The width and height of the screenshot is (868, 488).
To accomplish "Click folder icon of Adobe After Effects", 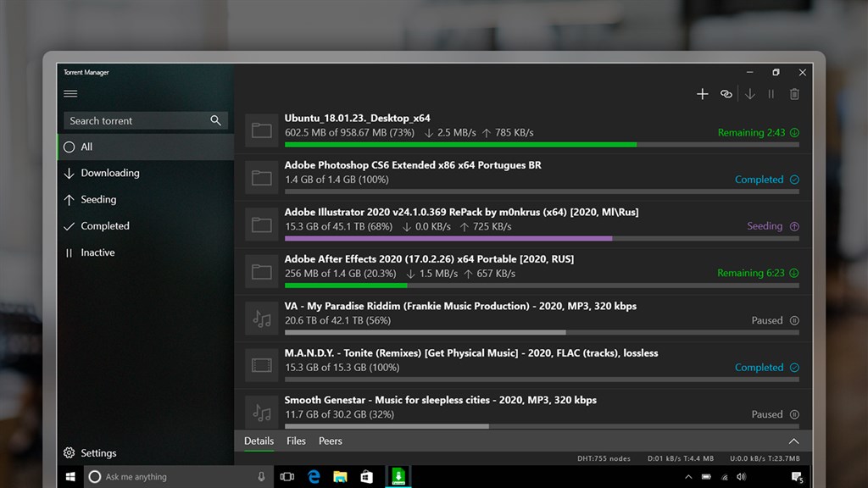I will tap(261, 272).
